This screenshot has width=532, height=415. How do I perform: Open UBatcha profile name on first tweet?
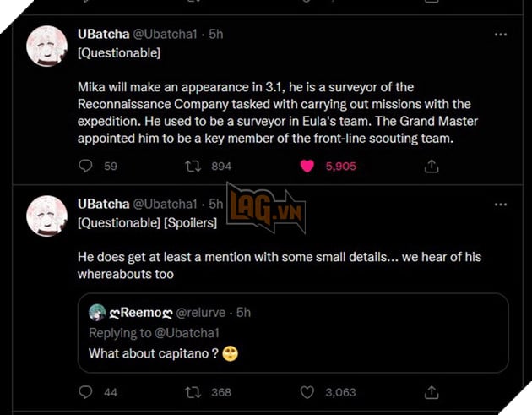(x=101, y=35)
